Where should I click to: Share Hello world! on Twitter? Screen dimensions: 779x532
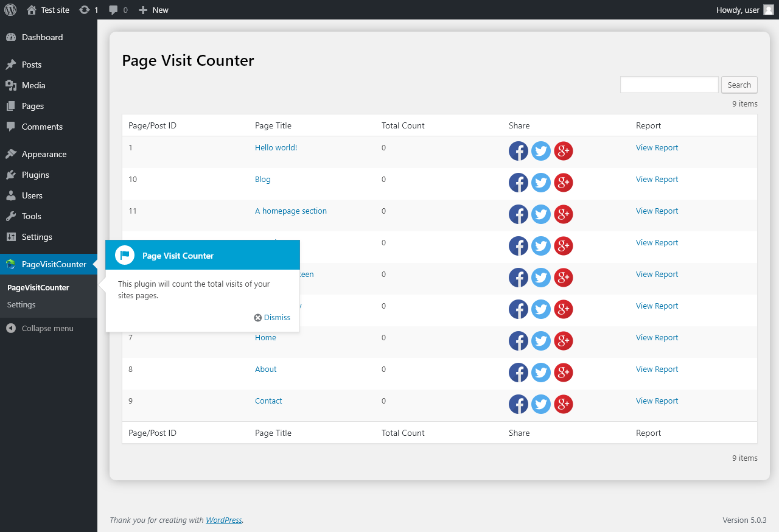(x=541, y=151)
